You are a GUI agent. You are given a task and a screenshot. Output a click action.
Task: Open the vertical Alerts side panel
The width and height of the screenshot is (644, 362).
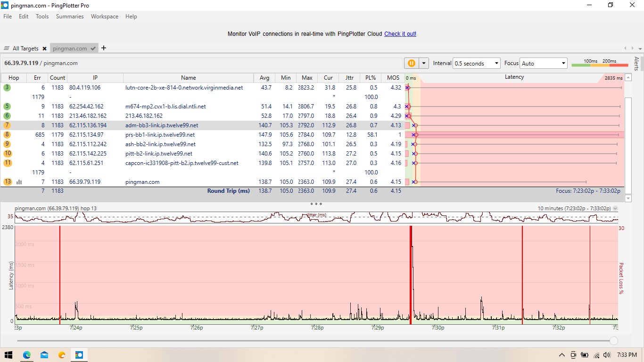(636, 64)
